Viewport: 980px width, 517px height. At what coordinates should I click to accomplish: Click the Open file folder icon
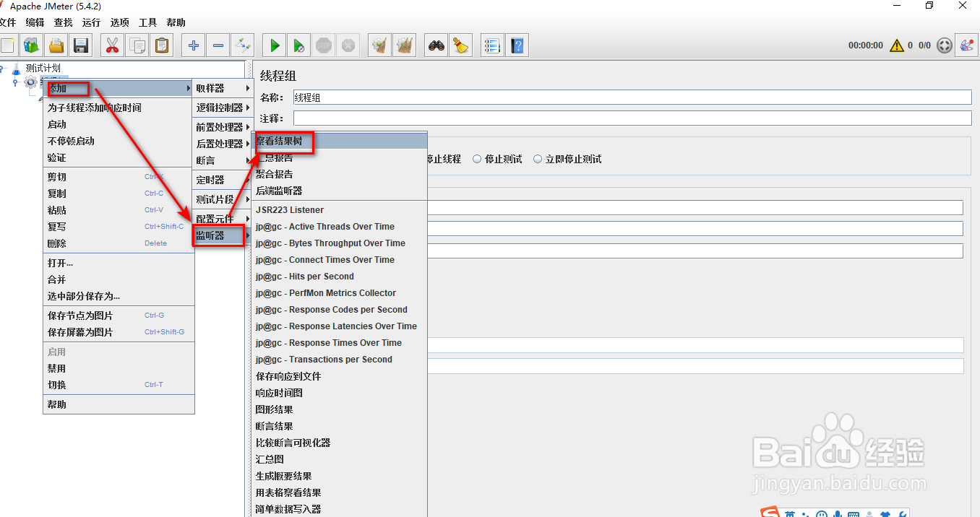coord(56,45)
